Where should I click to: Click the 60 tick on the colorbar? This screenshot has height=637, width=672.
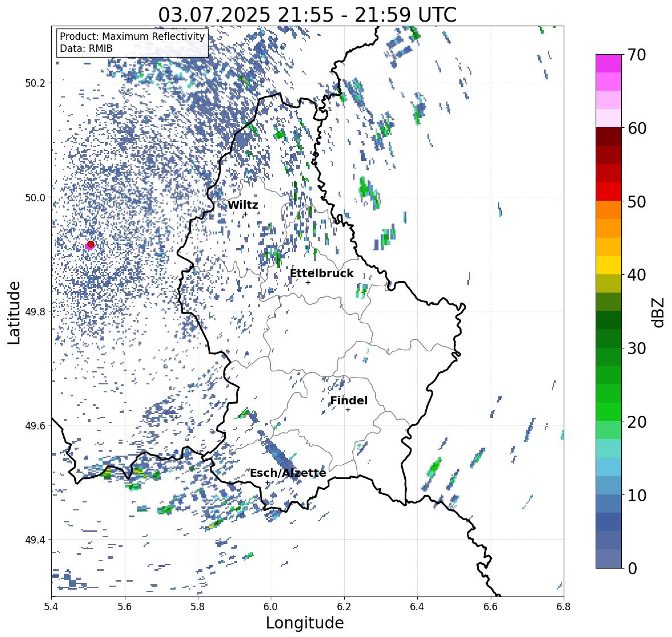point(637,128)
